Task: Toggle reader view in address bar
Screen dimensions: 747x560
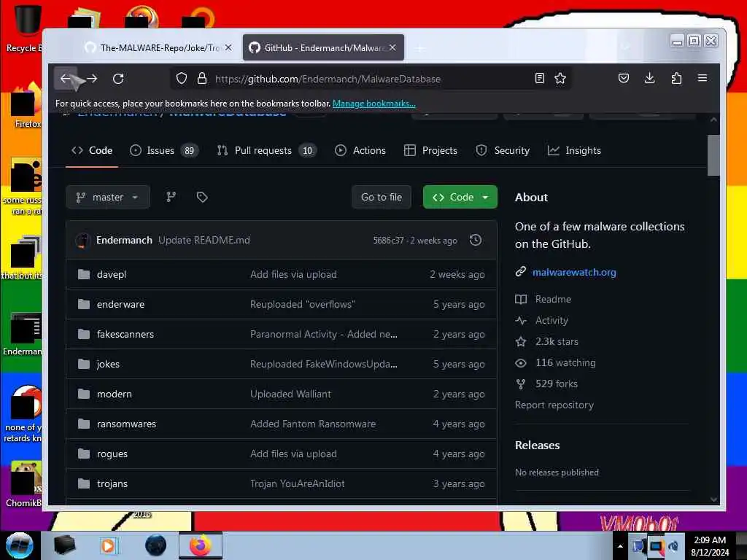Action: (539, 79)
